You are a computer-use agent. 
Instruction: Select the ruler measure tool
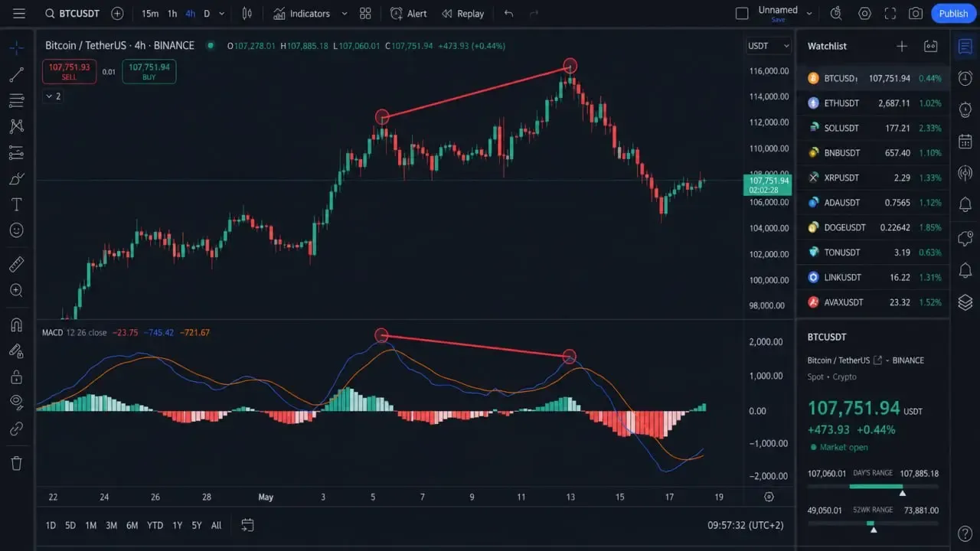(x=16, y=264)
